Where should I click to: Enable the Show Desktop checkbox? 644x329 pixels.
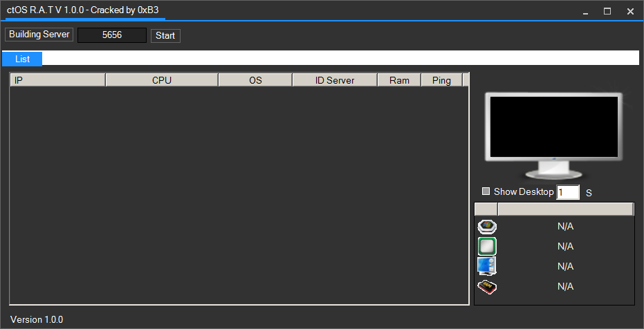tap(486, 191)
